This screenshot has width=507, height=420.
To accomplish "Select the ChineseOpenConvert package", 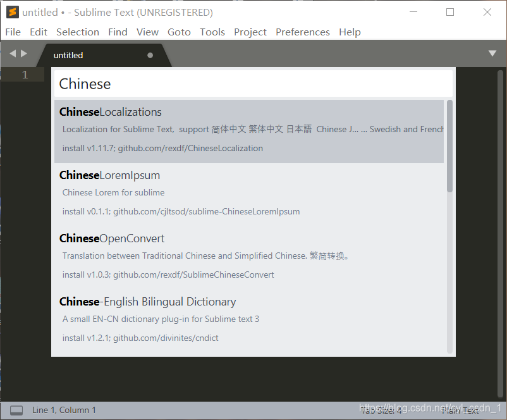I will (249, 257).
